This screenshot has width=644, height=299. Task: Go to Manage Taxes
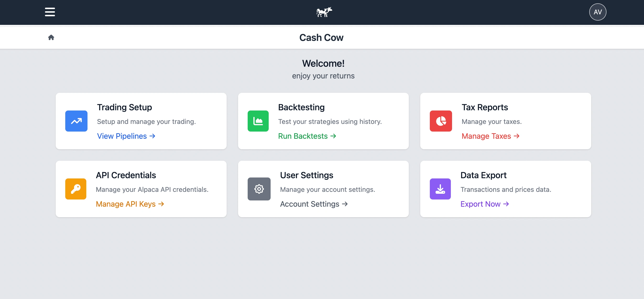[x=490, y=136]
